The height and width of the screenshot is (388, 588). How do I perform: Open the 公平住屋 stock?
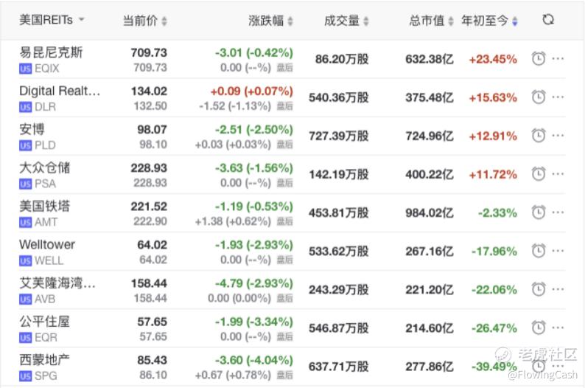tap(45, 322)
